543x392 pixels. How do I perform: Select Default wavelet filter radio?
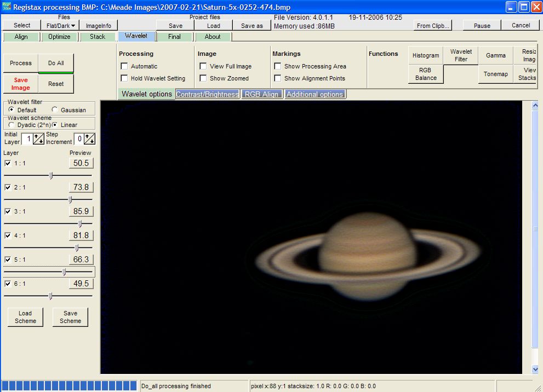point(12,109)
